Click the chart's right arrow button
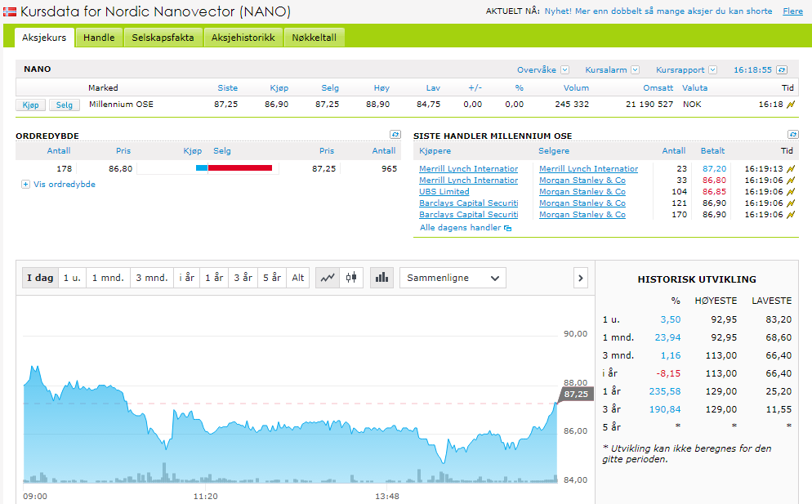The width and height of the screenshot is (812, 504). pos(581,278)
